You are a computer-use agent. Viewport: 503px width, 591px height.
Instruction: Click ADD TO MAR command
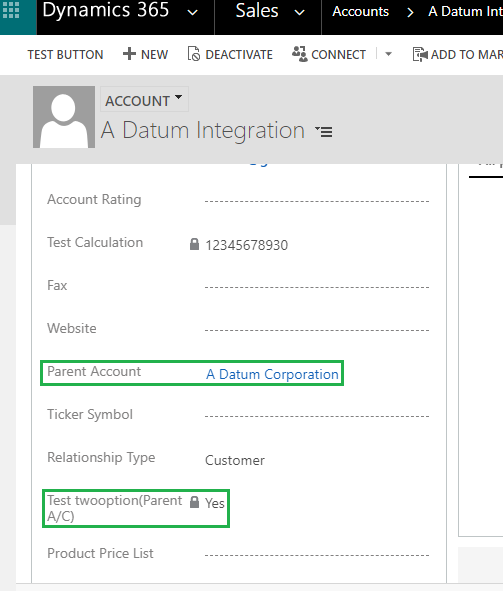[x=467, y=55]
